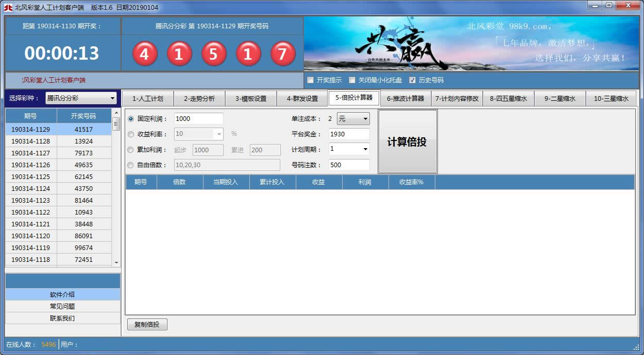Viewport: 644px width, 355px height.
Task: Switch to the 1-人工计划 tab
Action: [148, 99]
